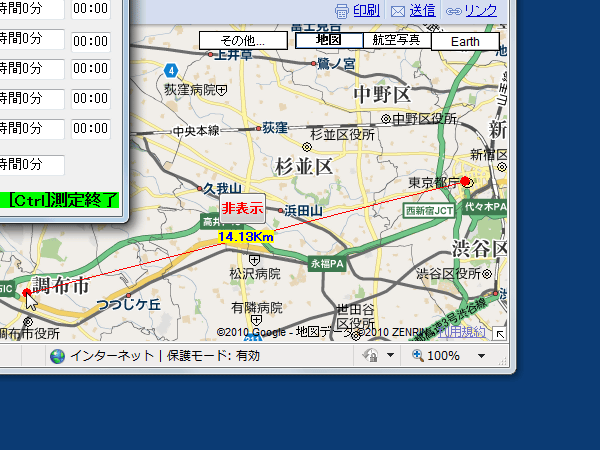This screenshot has width=600, height=450.
Task: Switch map to 航空写真 view
Action: tap(396, 40)
